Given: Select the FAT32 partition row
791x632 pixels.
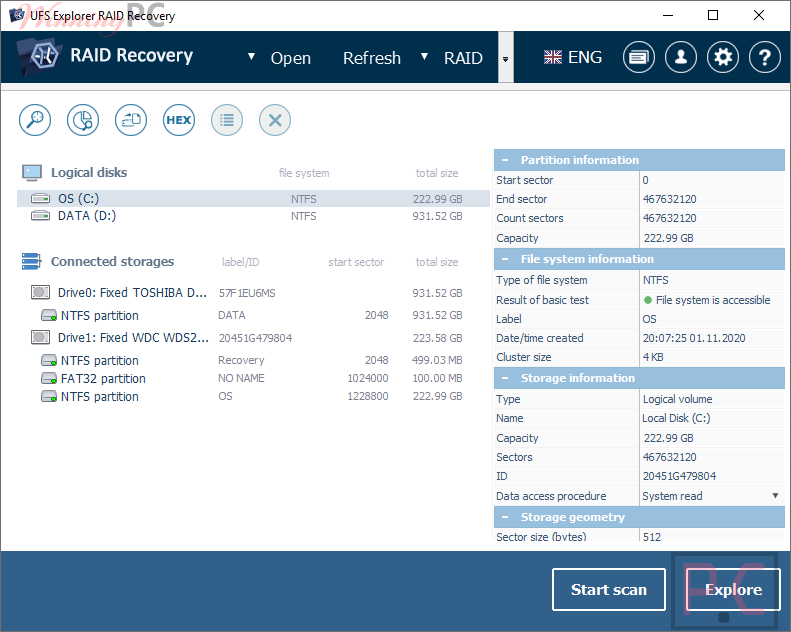Looking at the screenshot, I should (x=253, y=378).
